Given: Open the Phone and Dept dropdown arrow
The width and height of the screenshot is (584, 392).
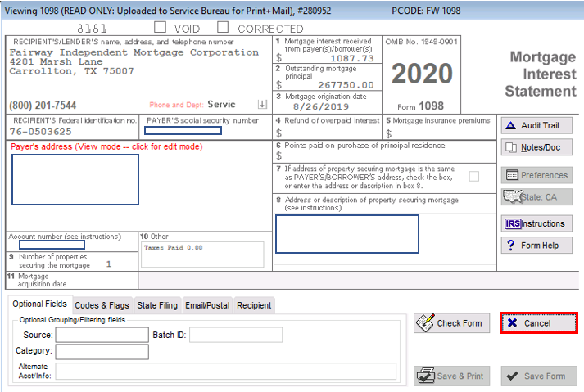Looking at the screenshot, I should tap(263, 104).
